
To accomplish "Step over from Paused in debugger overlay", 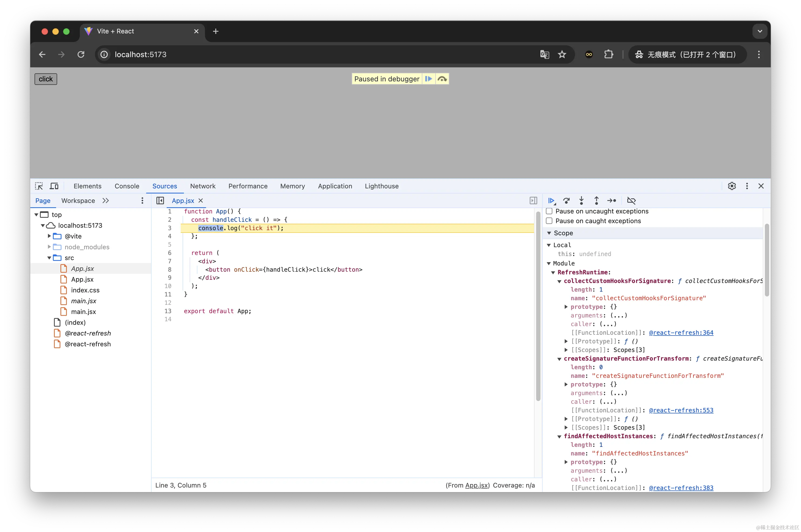I will (x=442, y=79).
